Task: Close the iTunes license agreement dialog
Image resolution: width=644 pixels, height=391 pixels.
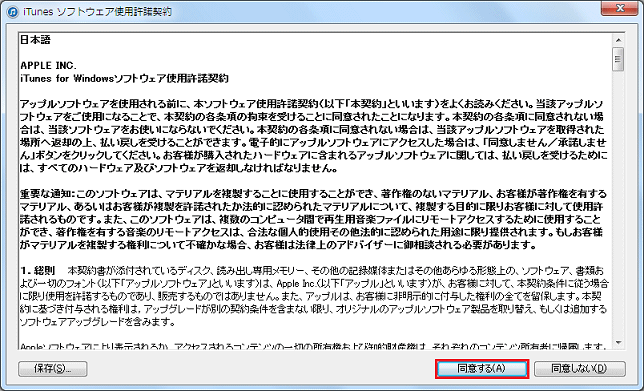Action: (619, 8)
